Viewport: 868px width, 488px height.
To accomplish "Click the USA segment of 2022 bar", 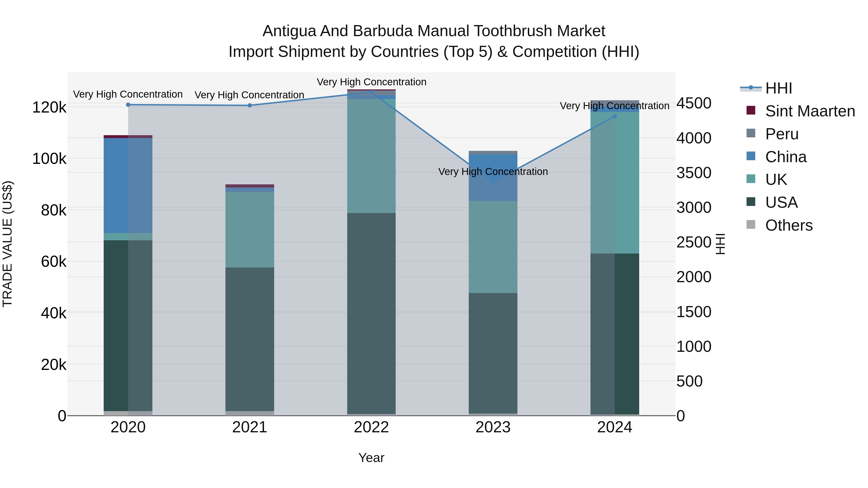I will pyautogui.click(x=371, y=314).
